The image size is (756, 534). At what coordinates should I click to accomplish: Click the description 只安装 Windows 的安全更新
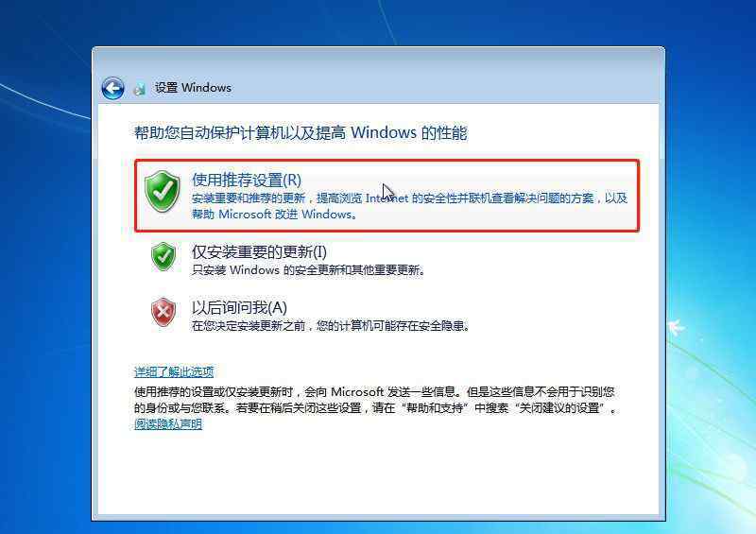tap(309, 270)
